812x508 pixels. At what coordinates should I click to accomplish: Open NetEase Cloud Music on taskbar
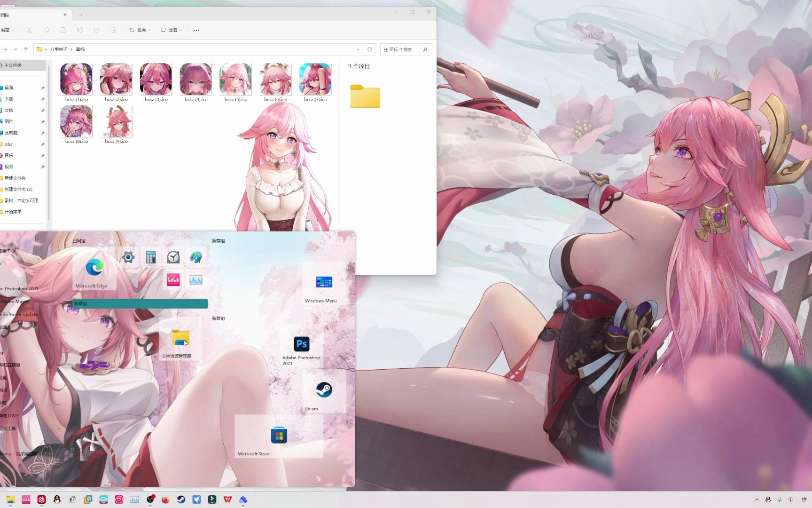click(41, 500)
